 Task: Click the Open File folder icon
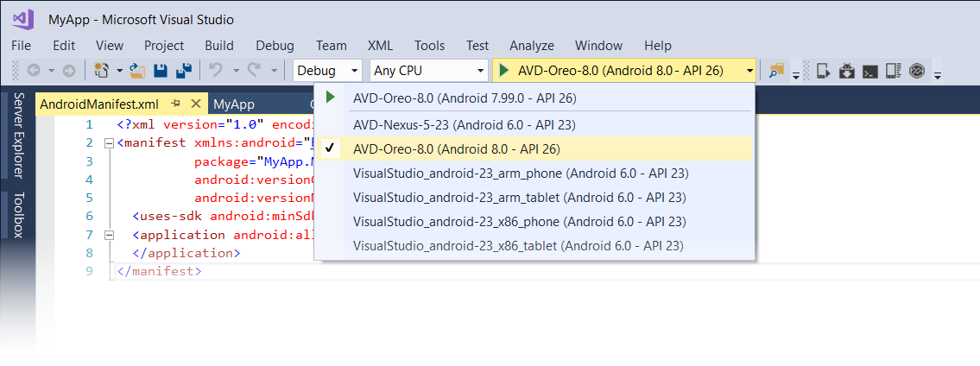137,71
